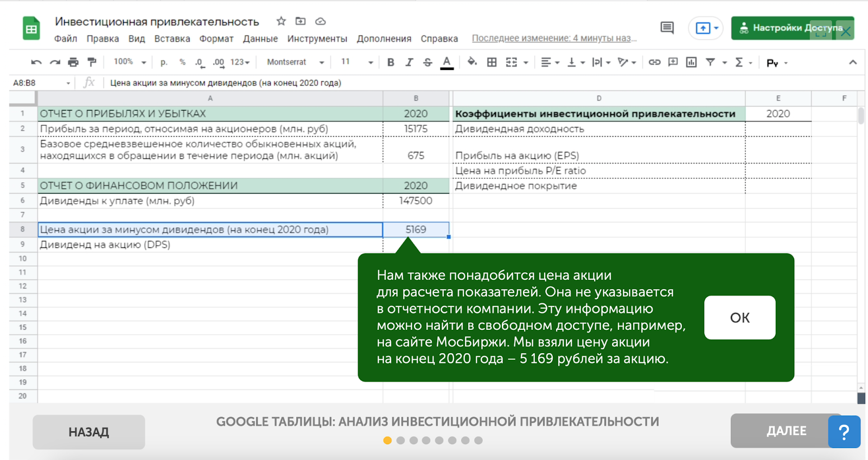Image resolution: width=868 pixels, height=460 pixels.
Task: Select cell B8 with value 5169
Action: click(x=416, y=229)
